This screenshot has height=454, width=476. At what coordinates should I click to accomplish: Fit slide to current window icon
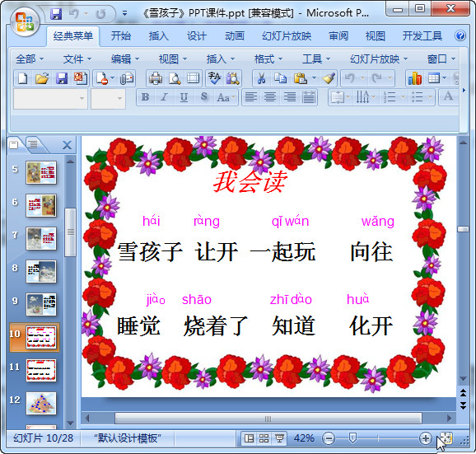(x=446, y=438)
